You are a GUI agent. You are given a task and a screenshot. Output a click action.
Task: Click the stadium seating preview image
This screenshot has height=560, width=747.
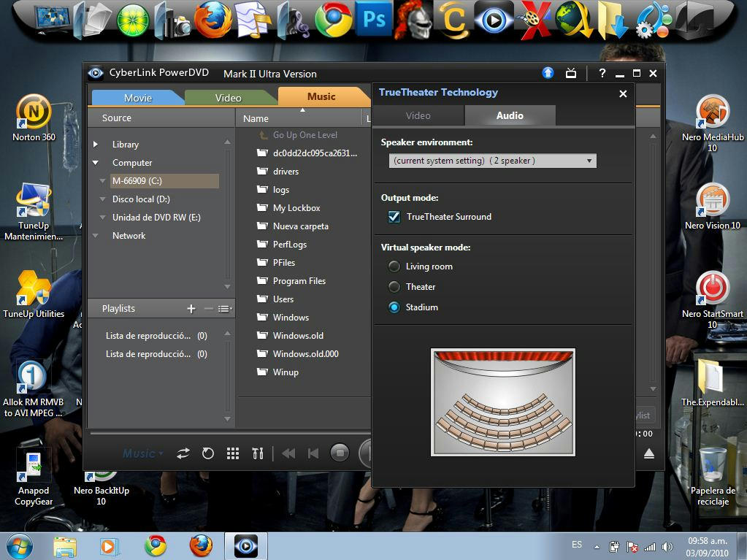click(503, 402)
